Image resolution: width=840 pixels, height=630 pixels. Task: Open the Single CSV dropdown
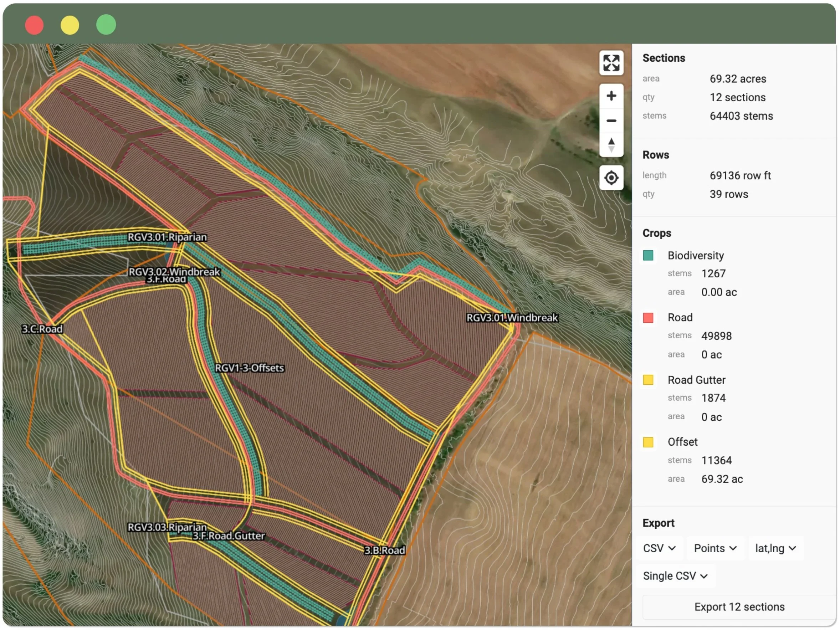675,576
